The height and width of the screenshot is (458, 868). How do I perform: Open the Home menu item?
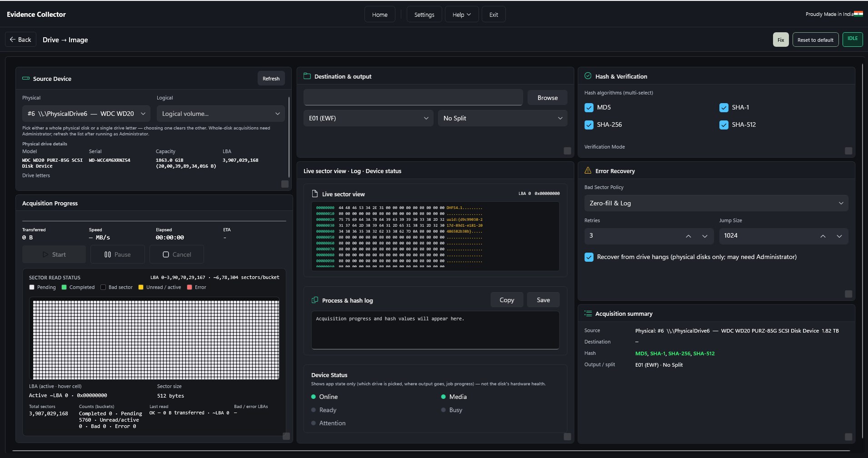380,15
